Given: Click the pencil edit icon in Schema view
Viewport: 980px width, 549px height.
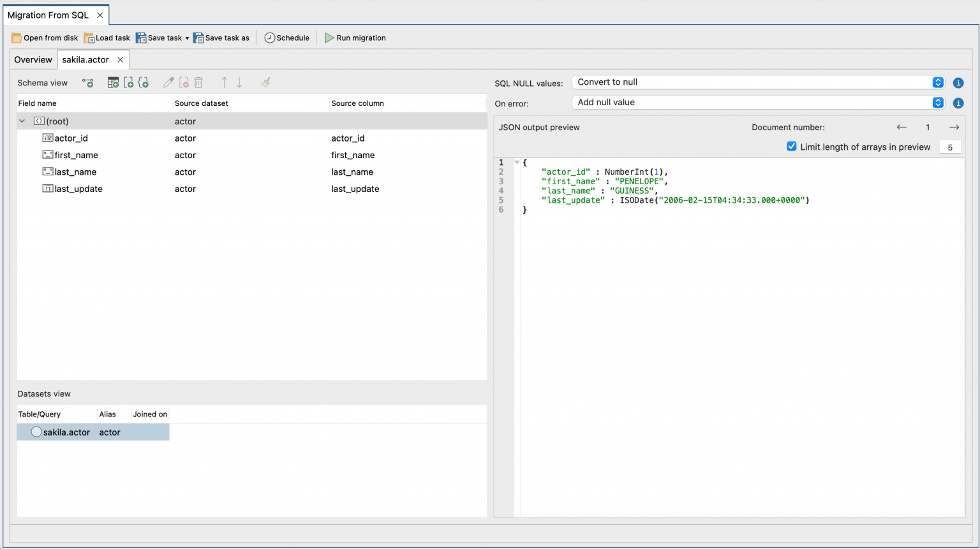Looking at the screenshot, I should [x=168, y=83].
